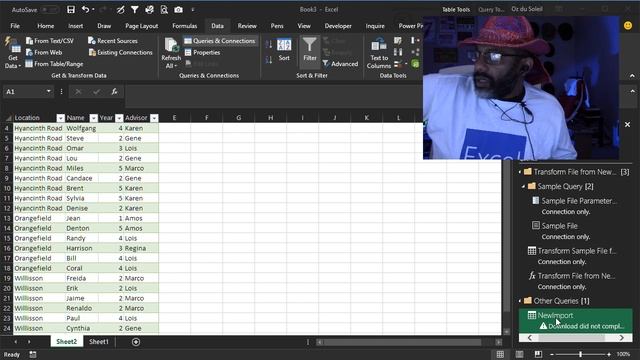The image size is (640, 360).
Task: Open the Developer tab
Action: [338, 26]
